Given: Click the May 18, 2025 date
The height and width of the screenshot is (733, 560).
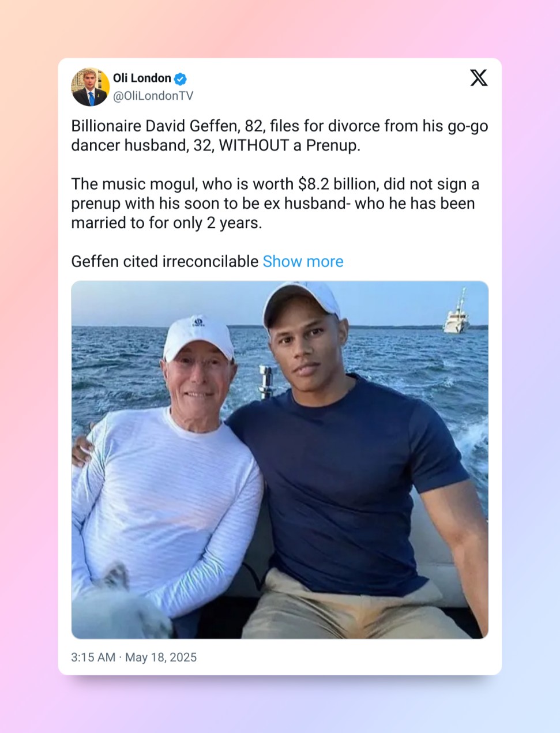Looking at the screenshot, I should coord(161,657).
